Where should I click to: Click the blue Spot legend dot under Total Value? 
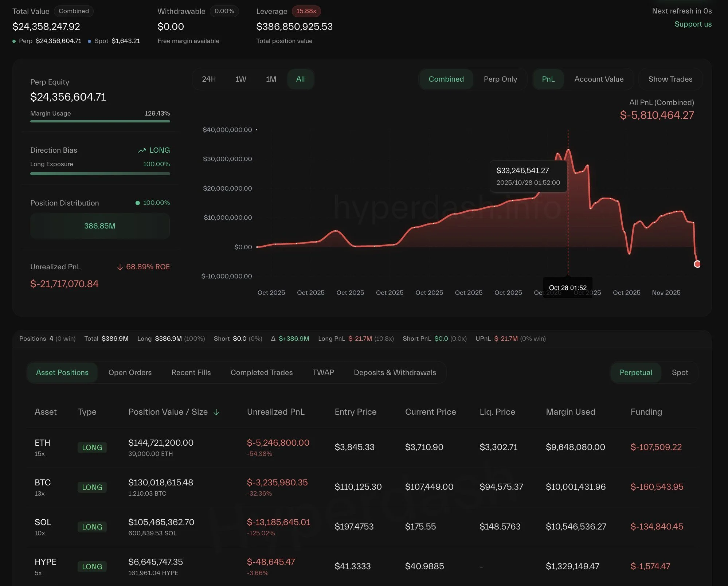(x=89, y=41)
